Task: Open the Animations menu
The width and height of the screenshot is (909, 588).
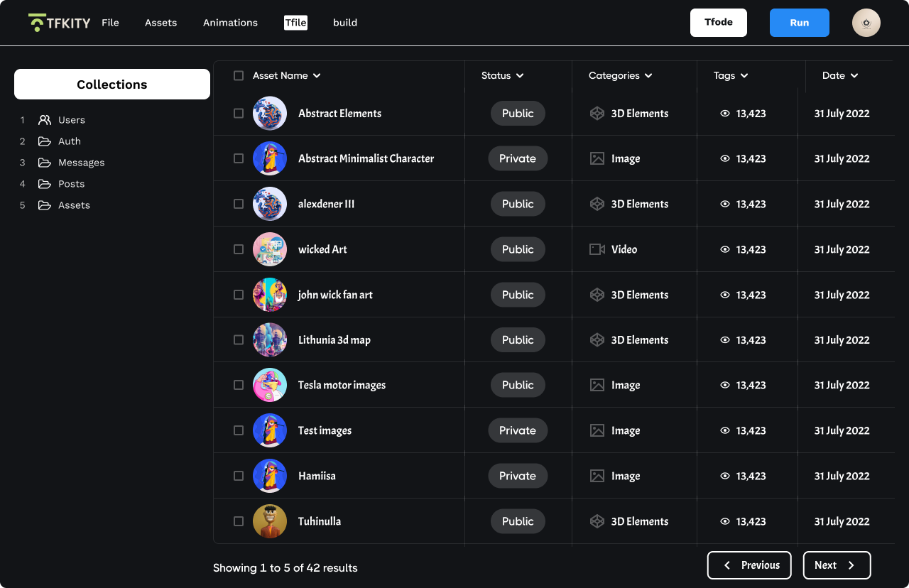Action: click(230, 22)
